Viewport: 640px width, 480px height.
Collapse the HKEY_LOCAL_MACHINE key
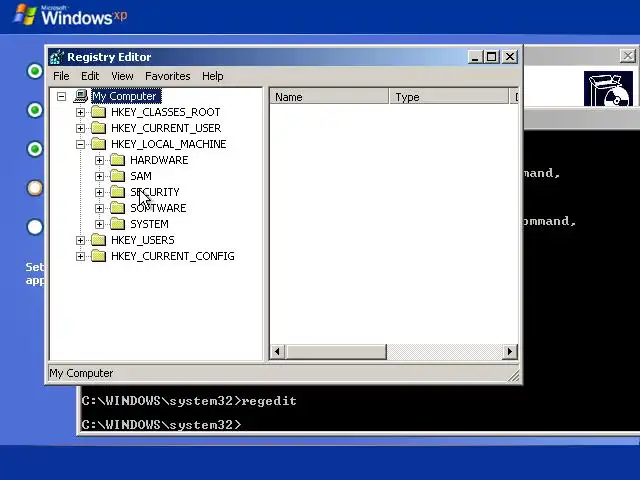click(80, 144)
